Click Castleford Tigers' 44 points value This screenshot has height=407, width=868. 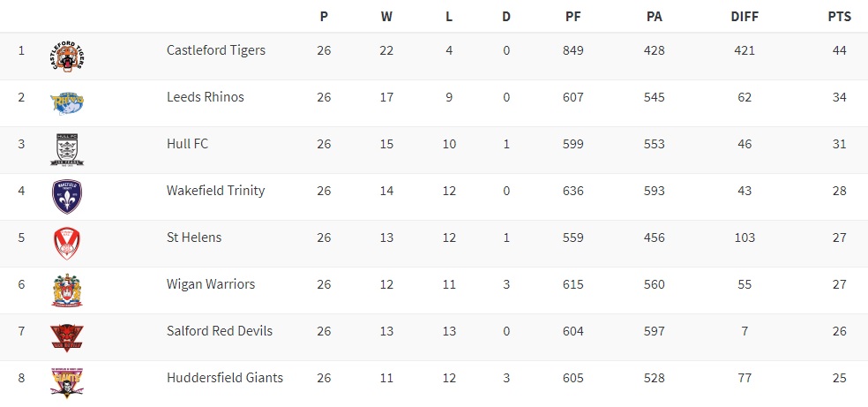click(x=839, y=50)
